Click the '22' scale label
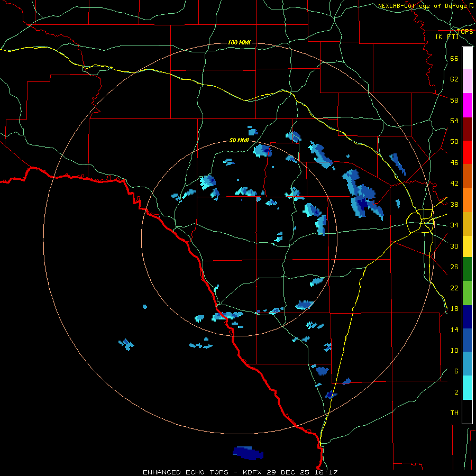 pos(454,288)
